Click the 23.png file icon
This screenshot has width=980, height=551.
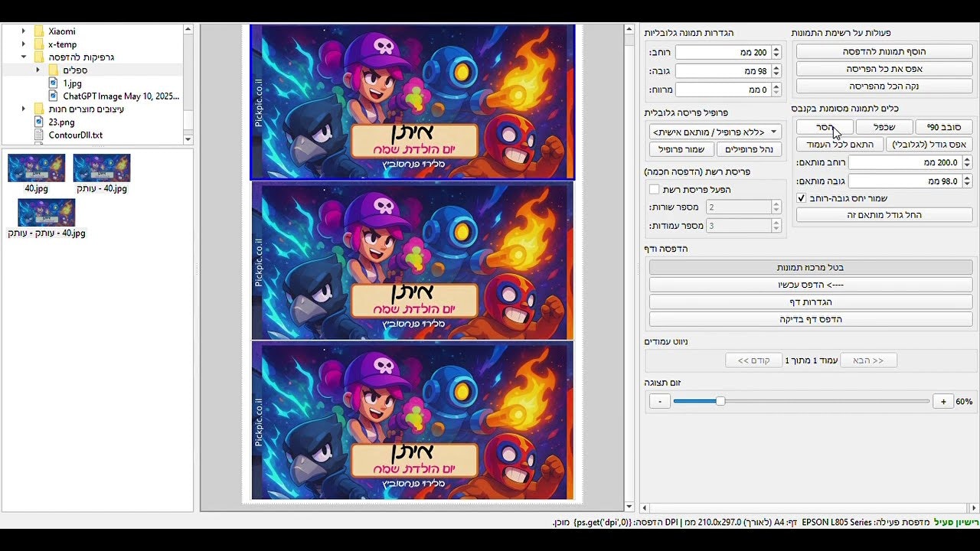[x=39, y=122]
